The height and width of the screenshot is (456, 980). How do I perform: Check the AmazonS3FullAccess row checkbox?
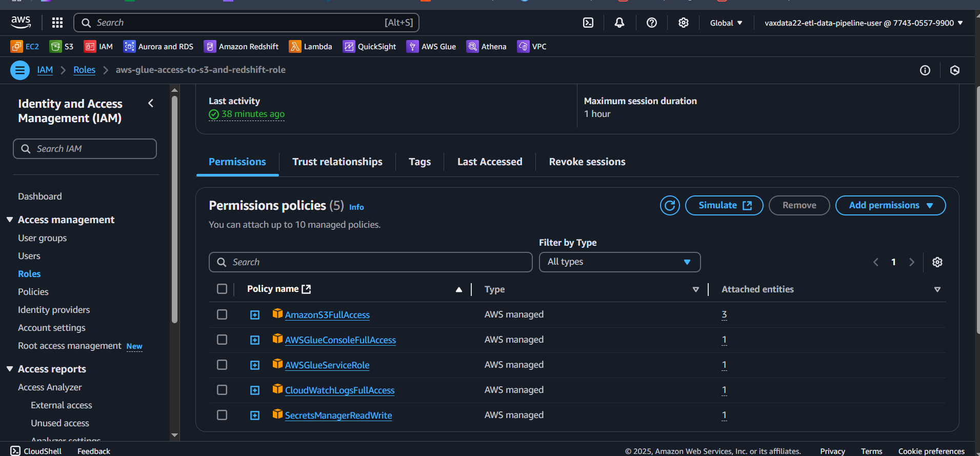222,314
